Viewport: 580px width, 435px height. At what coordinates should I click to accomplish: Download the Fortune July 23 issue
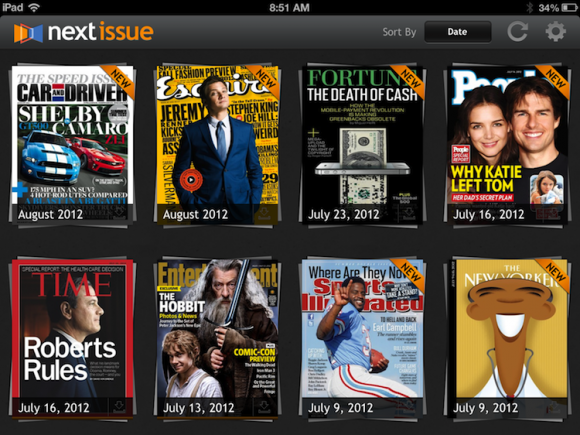click(409, 214)
